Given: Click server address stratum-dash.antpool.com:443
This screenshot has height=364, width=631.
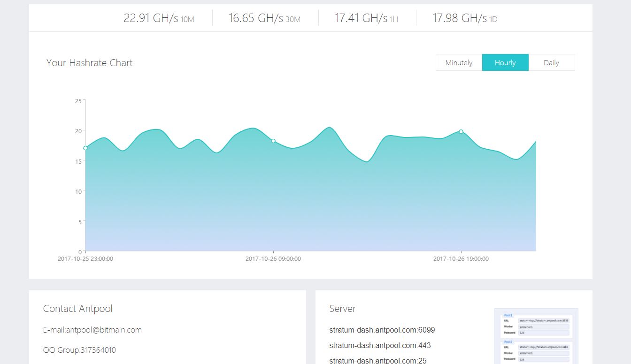Looking at the screenshot, I should [x=380, y=345].
